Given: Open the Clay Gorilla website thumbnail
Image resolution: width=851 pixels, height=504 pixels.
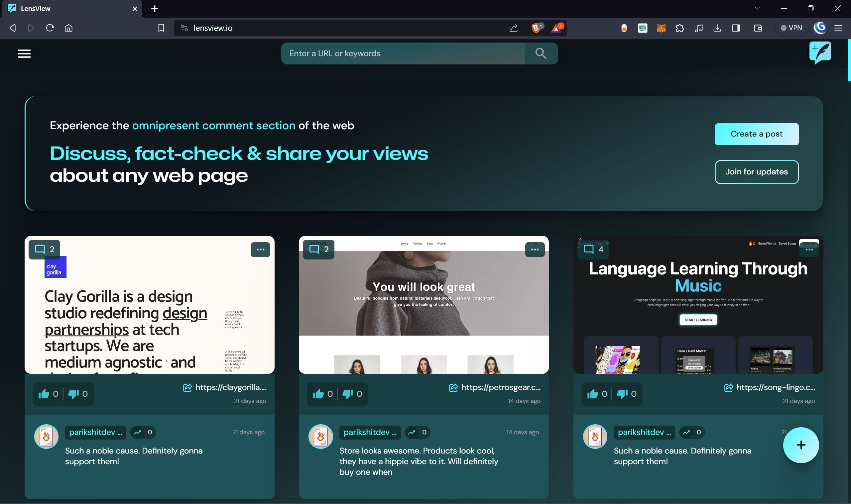Looking at the screenshot, I should [x=150, y=305].
